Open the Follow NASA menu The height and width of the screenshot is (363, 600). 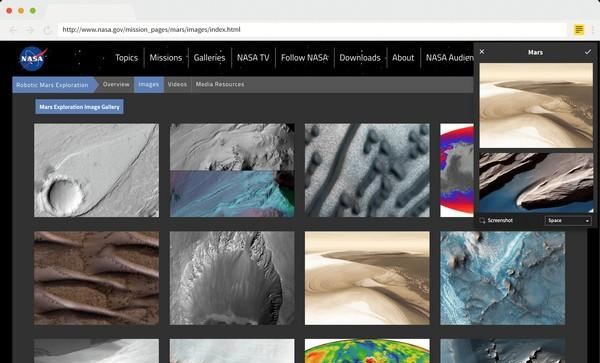point(304,58)
